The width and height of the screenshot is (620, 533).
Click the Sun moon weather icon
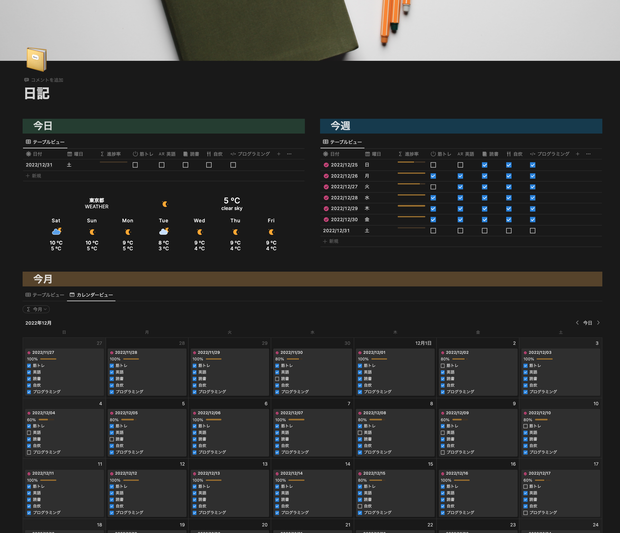pos(92,232)
